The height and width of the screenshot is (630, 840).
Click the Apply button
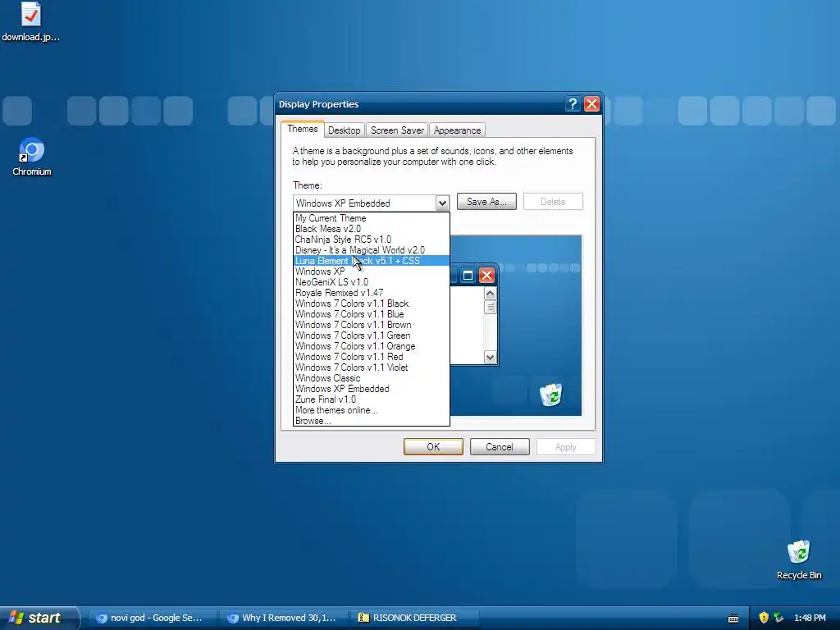566,447
